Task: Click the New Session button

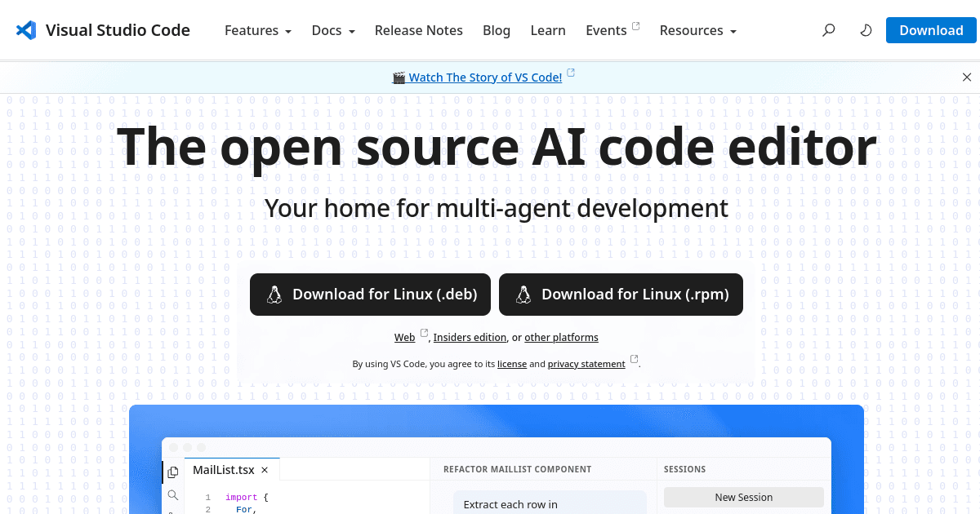Action: point(743,497)
